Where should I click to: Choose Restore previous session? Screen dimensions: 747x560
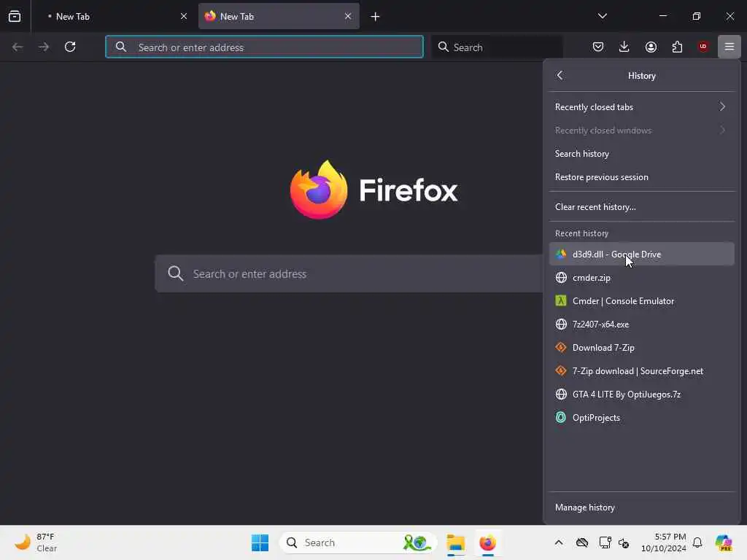click(x=641, y=177)
